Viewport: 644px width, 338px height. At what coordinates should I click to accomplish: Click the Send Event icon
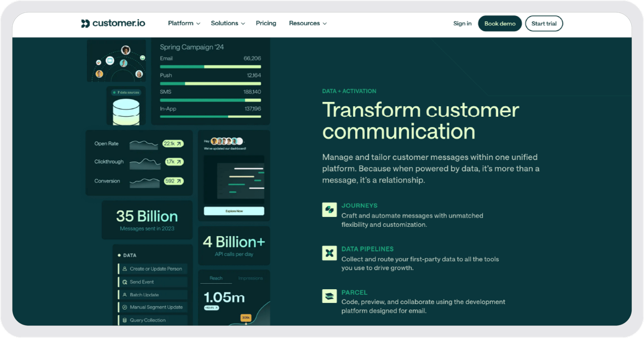tap(125, 282)
